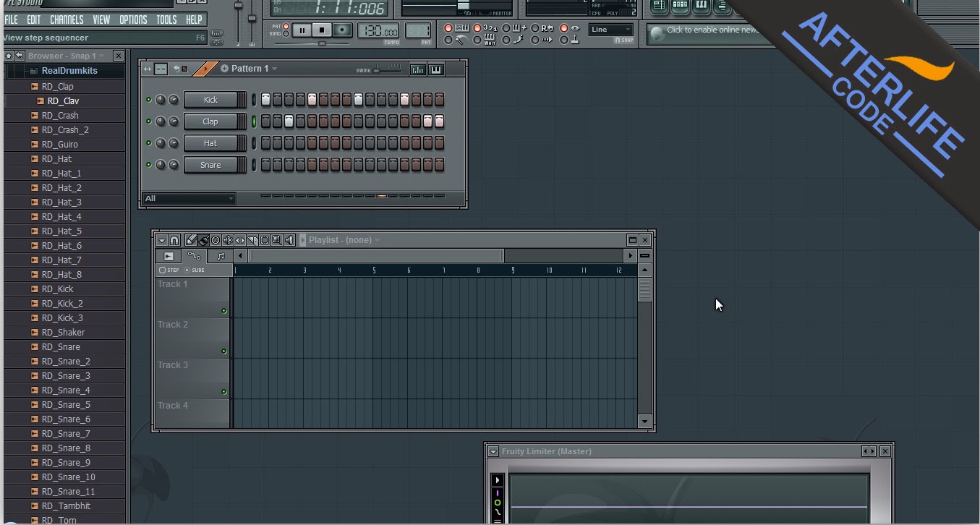Open the RealDrumkits folder in browser
The width and height of the screenshot is (980, 525).
[69, 71]
